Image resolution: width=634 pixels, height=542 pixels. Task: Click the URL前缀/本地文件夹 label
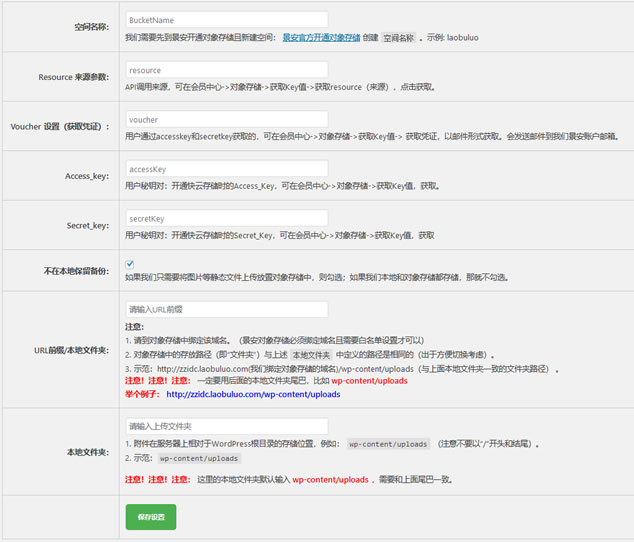click(x=72, y=350)
